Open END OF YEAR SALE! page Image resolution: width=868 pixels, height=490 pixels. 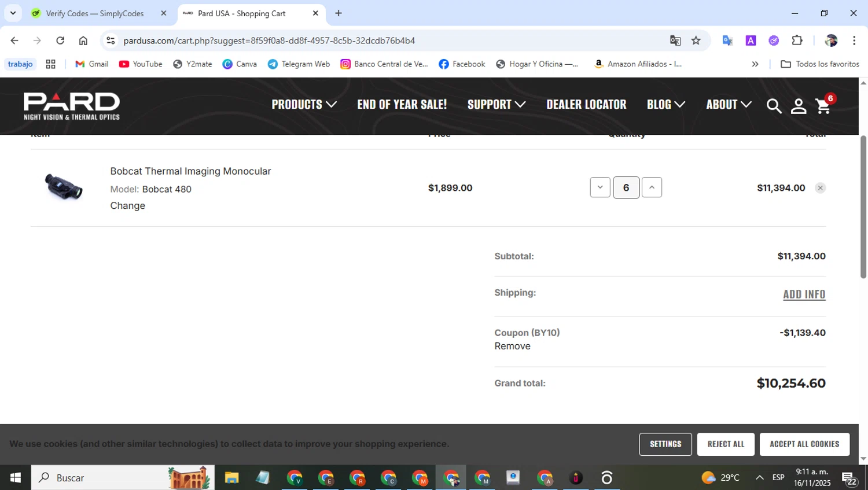402,105
